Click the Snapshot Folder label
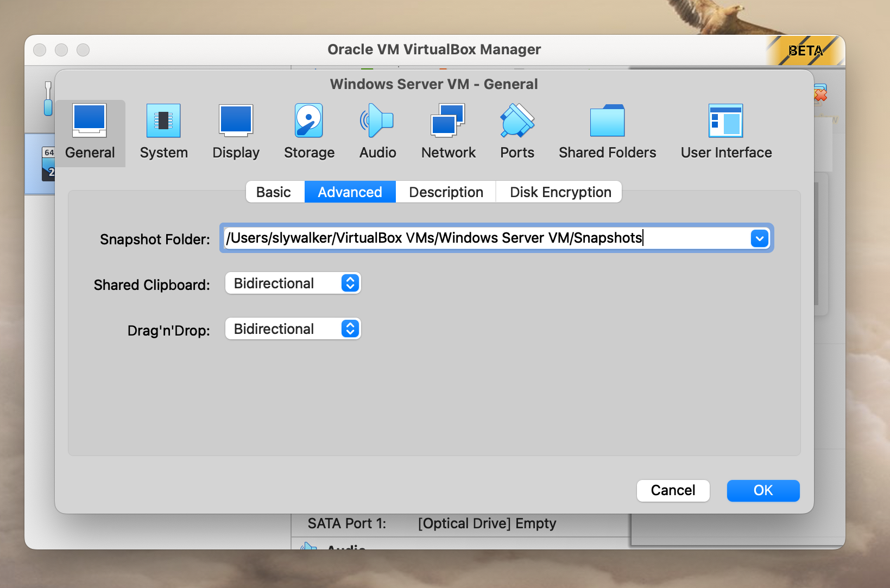Viewport: 890px width, 588px height. click(x=155, y=239)
